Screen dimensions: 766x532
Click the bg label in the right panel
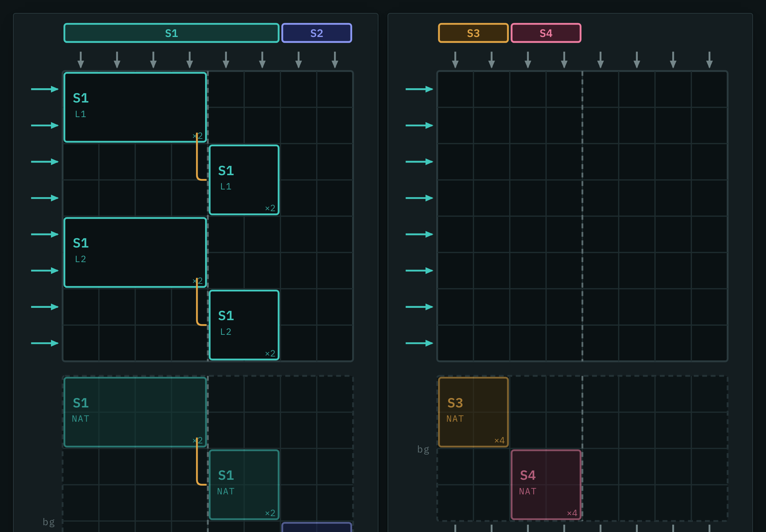[x=423, y=449]
